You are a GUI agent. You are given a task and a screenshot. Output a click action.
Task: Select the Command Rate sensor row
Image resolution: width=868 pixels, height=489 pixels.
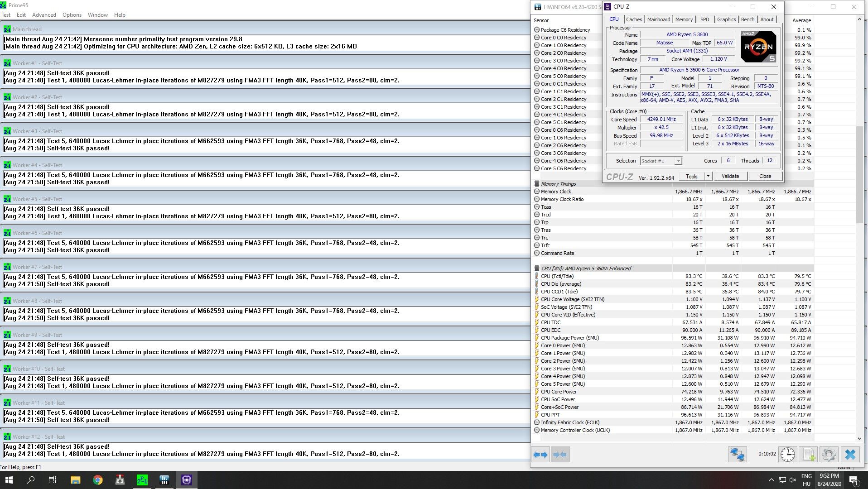(673, 253)
